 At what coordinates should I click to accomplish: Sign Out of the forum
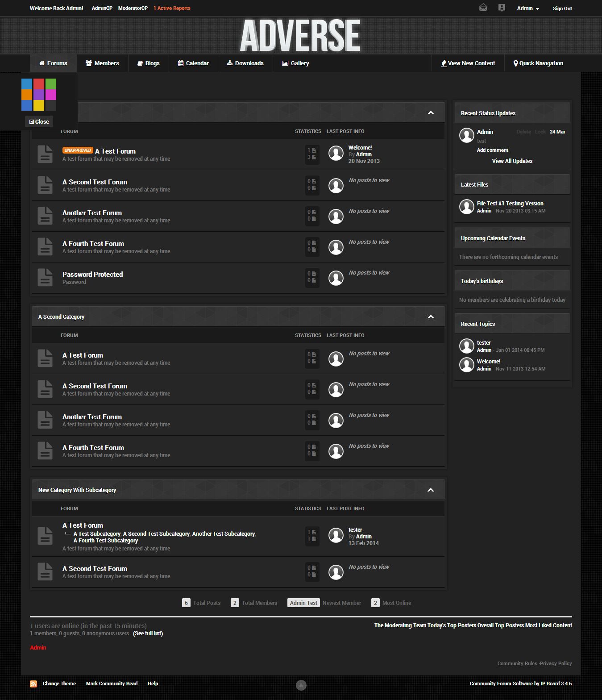(562, 8)
